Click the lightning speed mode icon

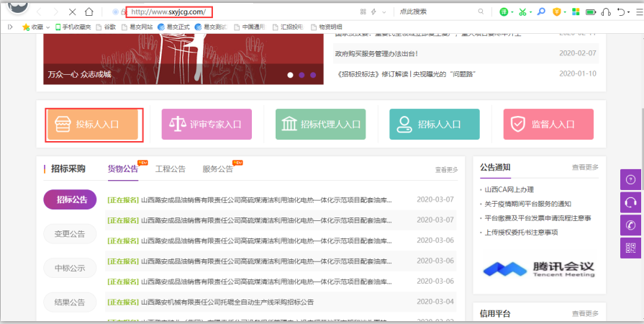[x=373, y=12]
